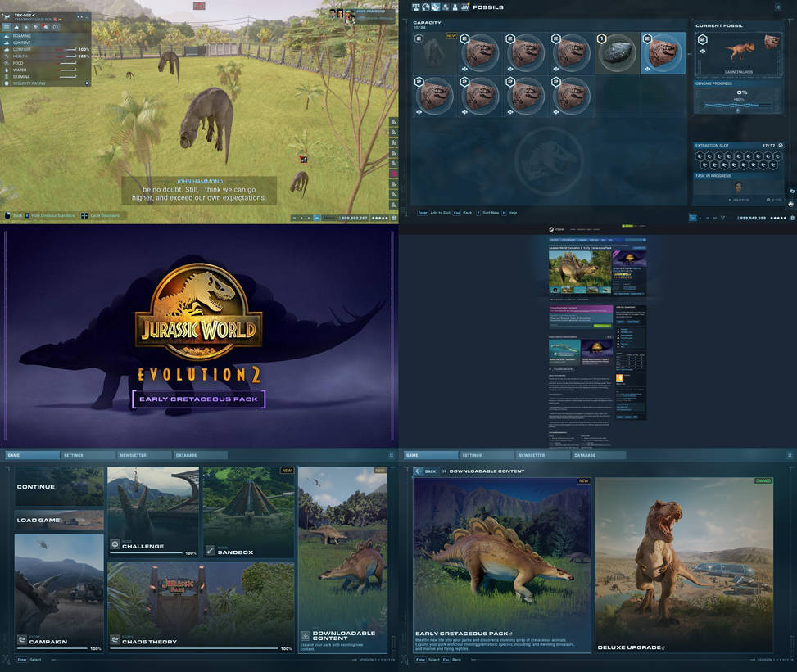Click the Security Rating row
This screenshot has width=797, height=672.
(x=46, y=83)
